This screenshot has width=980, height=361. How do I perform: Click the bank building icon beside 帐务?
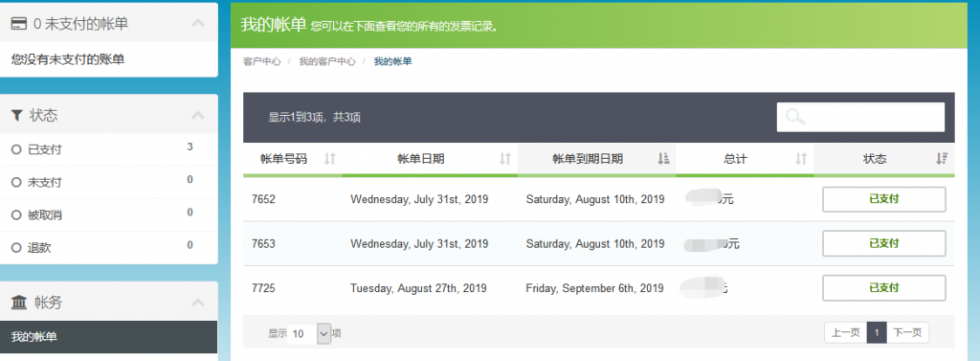point(19,303)
